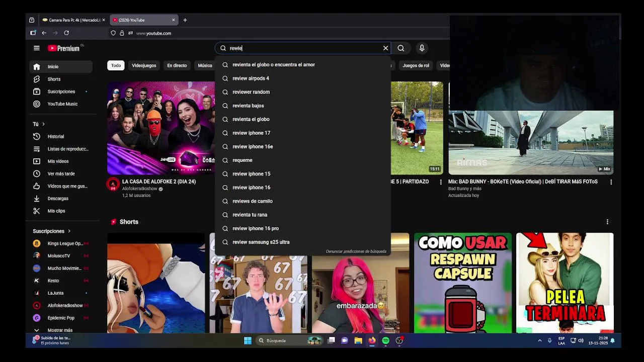The height and width of the screenshot is (362, 644).
Task: Choose suggestion review iphone 16e
Action: point(302,146)
